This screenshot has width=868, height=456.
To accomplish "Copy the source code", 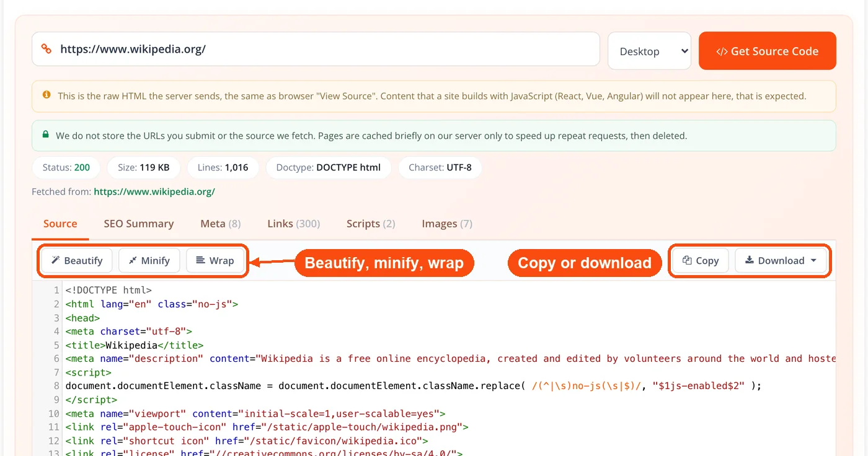I will tap(701, 261).
